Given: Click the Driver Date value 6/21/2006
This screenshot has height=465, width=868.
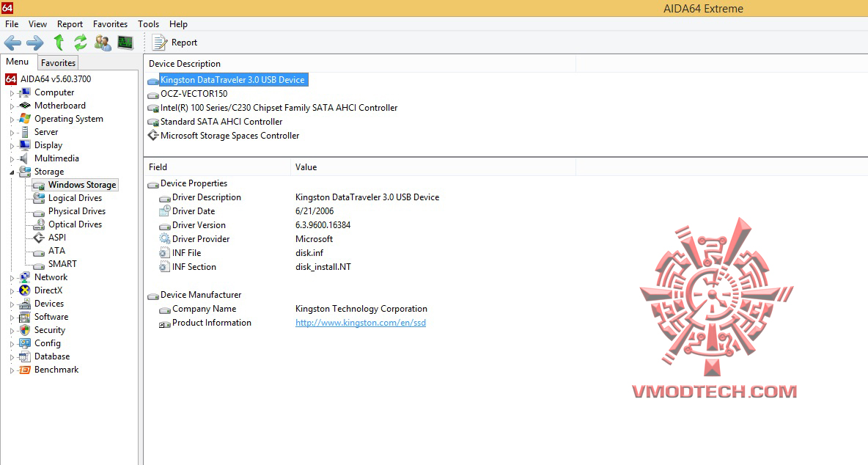Looking at the screenshot, I should click(x=315, y=211).
